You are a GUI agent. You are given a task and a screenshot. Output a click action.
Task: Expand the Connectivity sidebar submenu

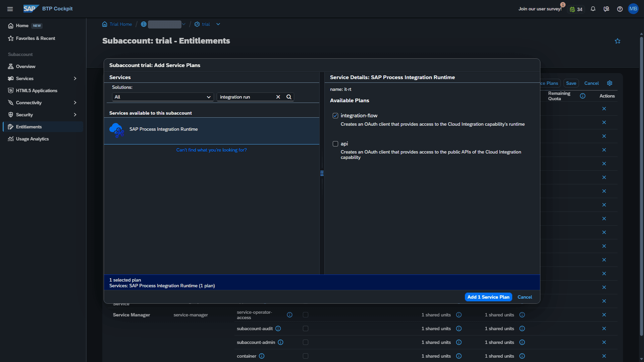tap(75, 103)
